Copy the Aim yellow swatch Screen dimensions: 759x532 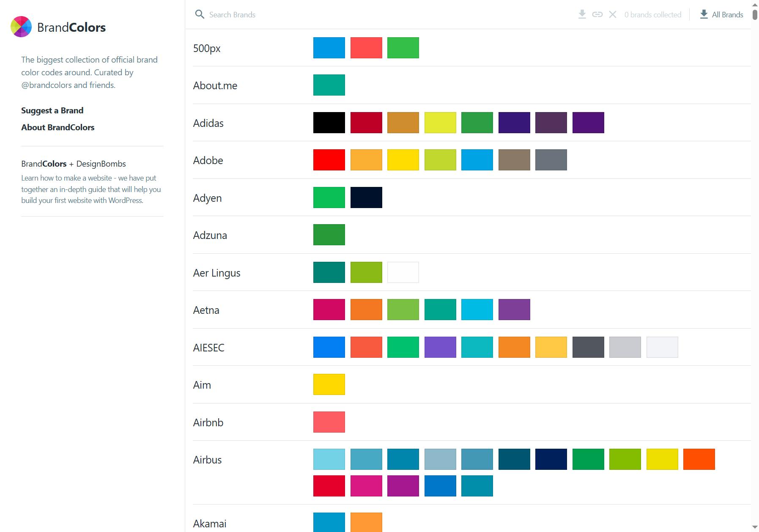(x=329, y=384)
